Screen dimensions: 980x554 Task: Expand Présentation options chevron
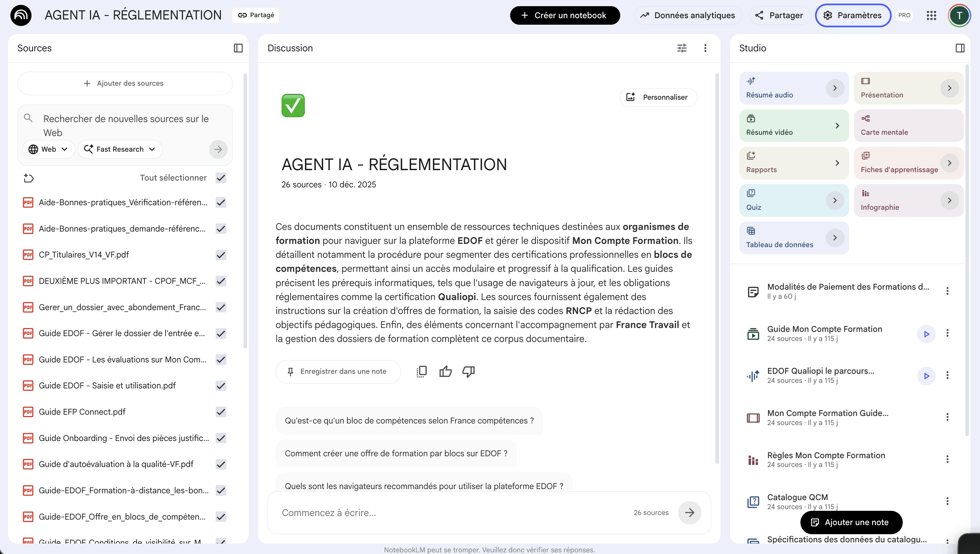coord(949,88)
